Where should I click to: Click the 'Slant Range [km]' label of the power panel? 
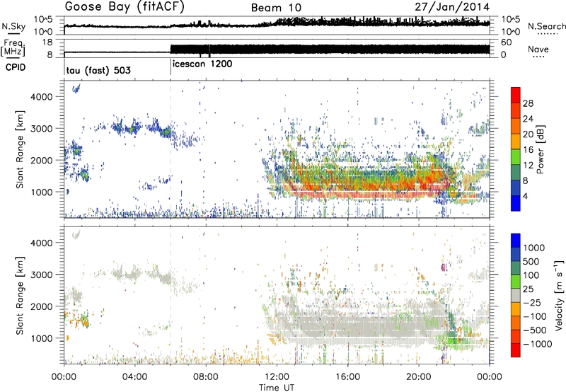(x=20, y=149)
